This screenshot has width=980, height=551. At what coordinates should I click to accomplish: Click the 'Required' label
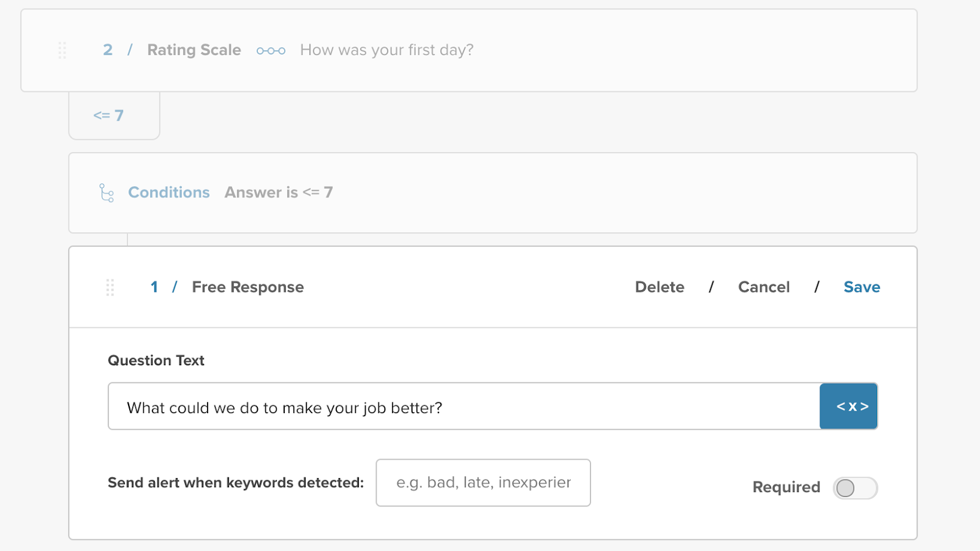click(786, 487)
